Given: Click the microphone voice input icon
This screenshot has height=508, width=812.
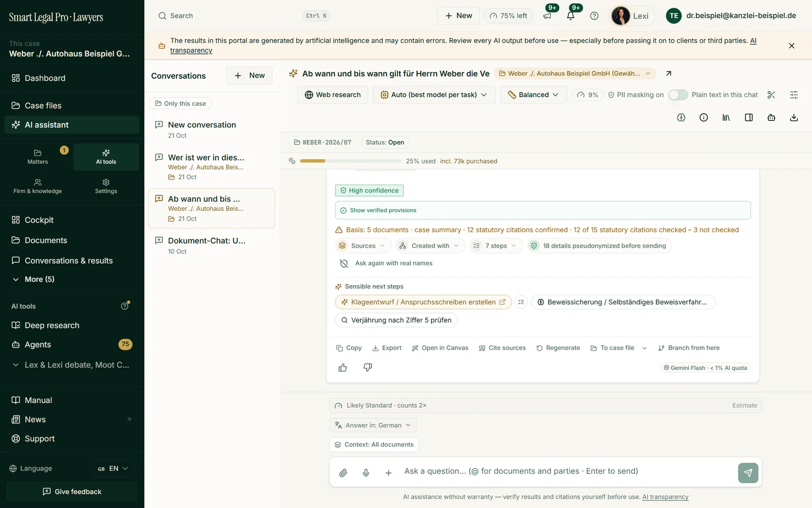Looking at the screenshot, I should [x=366, y=473].
